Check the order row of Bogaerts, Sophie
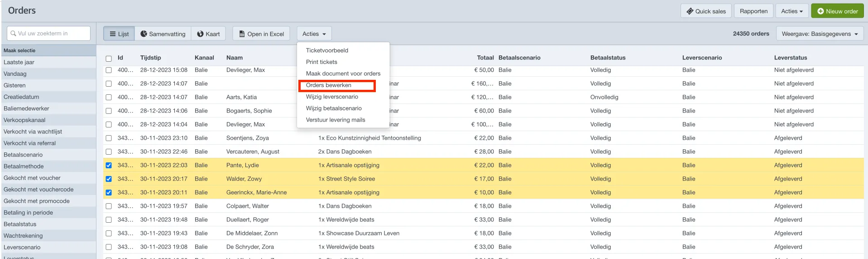This screenshot has width=868, height=259. [109, 111]
